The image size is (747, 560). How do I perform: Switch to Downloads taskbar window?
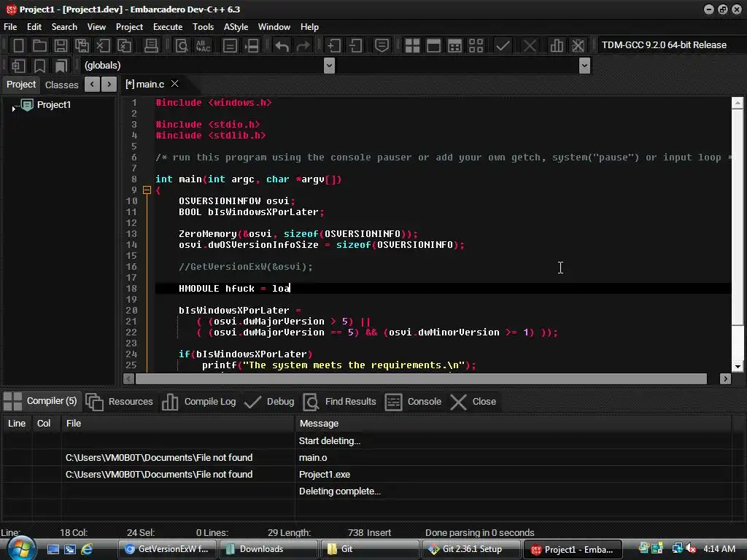[268, 549]
